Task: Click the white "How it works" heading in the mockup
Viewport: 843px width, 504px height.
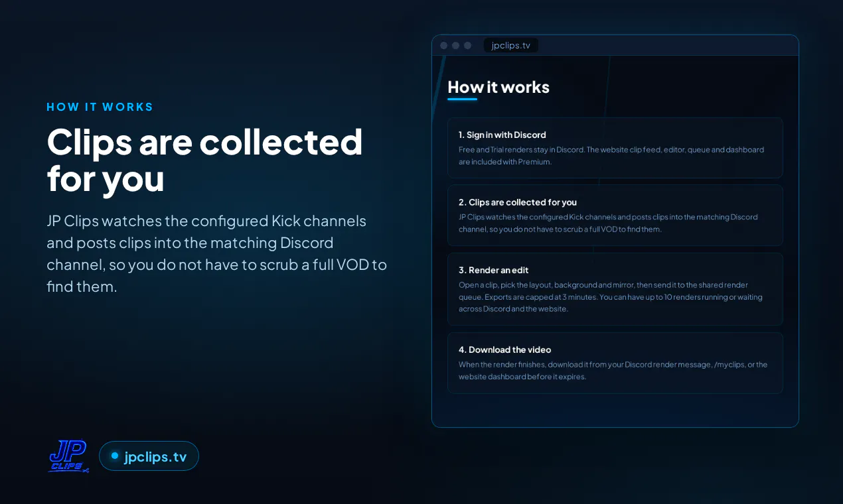Action: (498, 87)
